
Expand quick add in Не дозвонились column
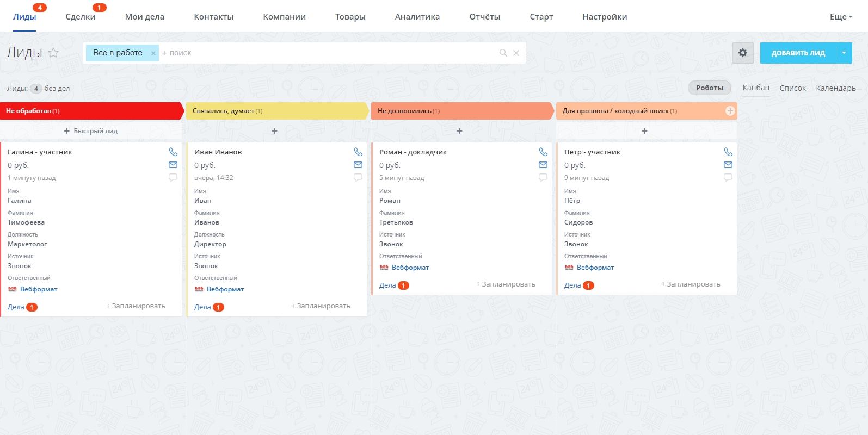click(x=459, y=131)
